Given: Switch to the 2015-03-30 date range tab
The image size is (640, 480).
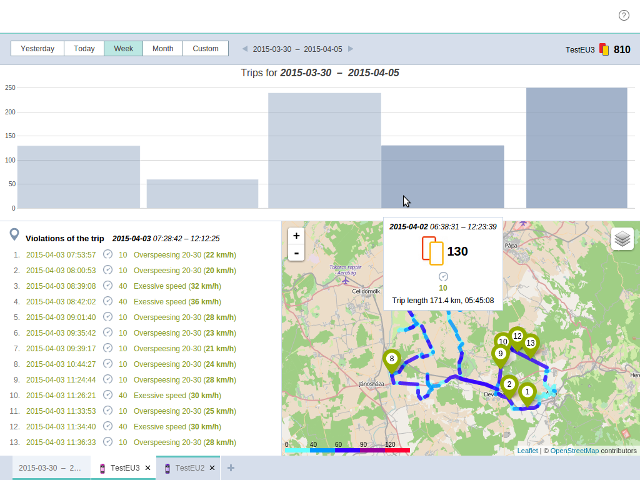Looking at the screenshot, I should [x=50, y=468].
